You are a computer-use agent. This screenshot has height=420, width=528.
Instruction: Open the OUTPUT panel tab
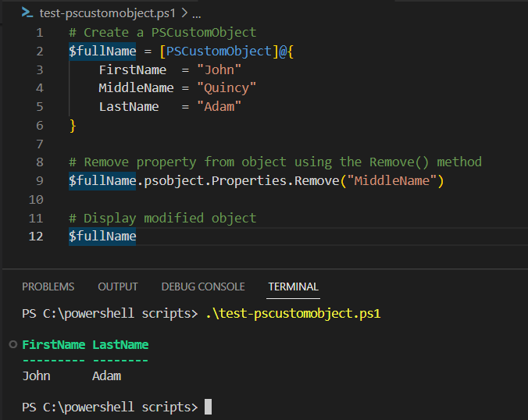point(118,287)
